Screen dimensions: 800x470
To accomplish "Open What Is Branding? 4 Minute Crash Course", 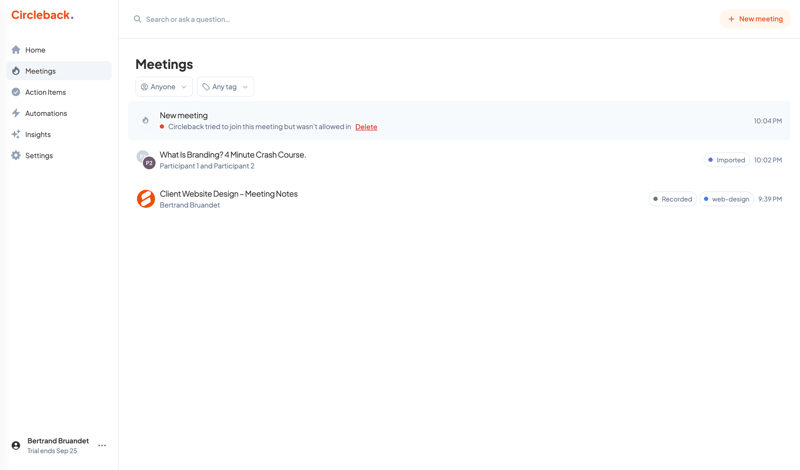I will (233, 155).
